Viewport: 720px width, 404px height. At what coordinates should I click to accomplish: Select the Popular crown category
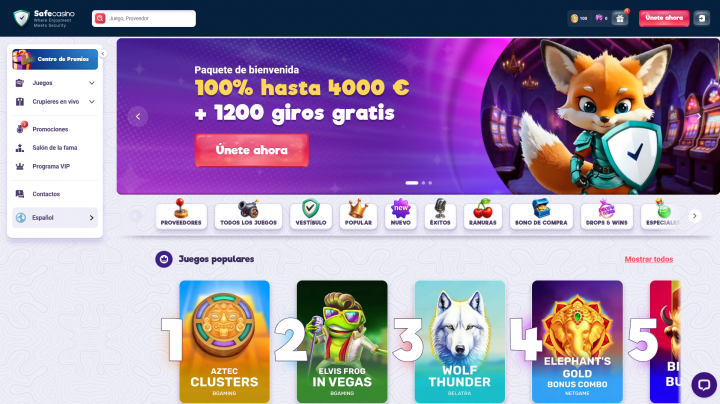(358, 213)
